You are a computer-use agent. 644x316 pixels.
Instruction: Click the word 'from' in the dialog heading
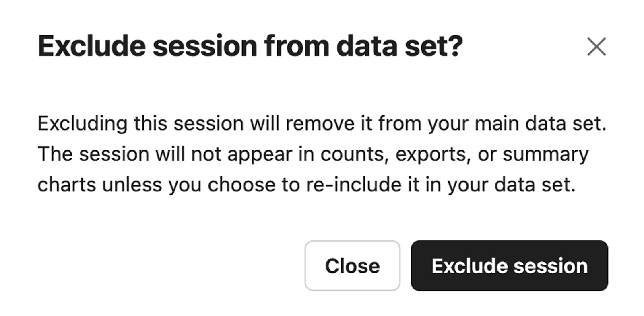[297, 46]
